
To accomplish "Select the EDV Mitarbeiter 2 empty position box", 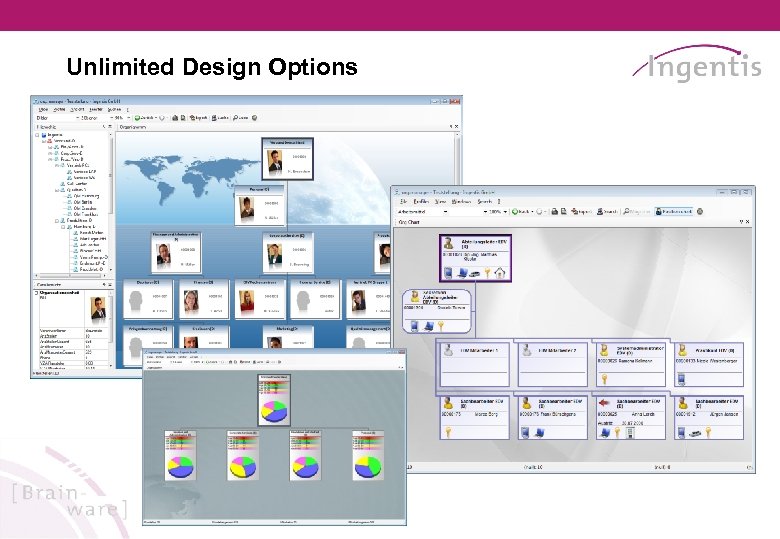I will point(552,364).
